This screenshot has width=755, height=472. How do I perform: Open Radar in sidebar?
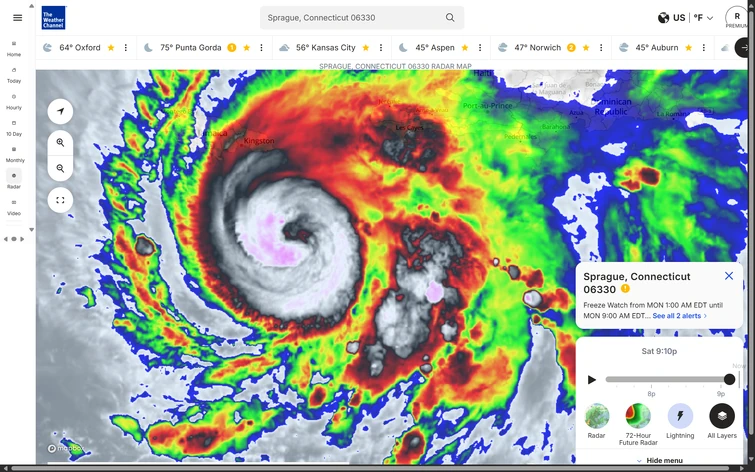pos(14,181)
